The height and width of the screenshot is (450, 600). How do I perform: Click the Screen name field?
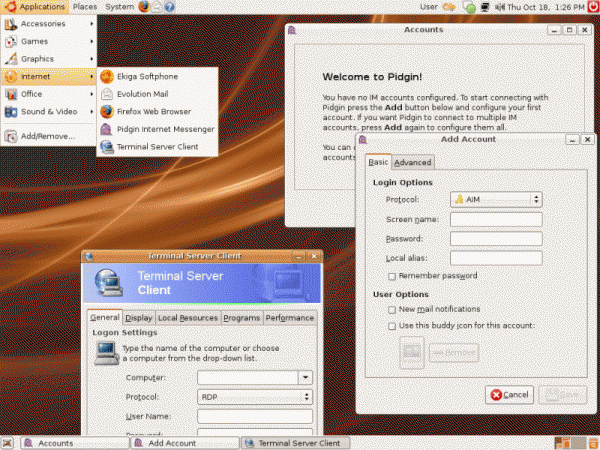tap(496, 220)
